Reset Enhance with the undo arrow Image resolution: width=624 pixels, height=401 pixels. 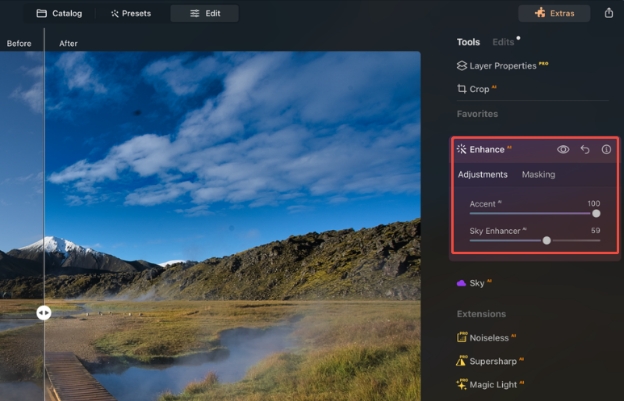[x=585, y=150]
